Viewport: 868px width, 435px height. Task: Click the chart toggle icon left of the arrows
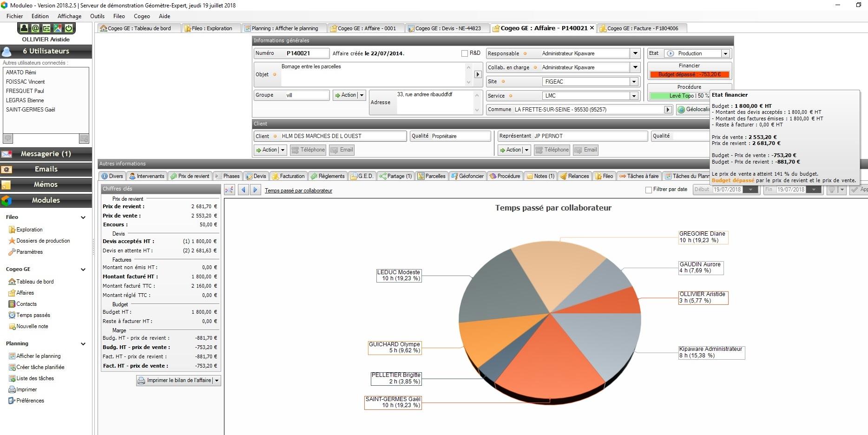click(x=230, y=190)
